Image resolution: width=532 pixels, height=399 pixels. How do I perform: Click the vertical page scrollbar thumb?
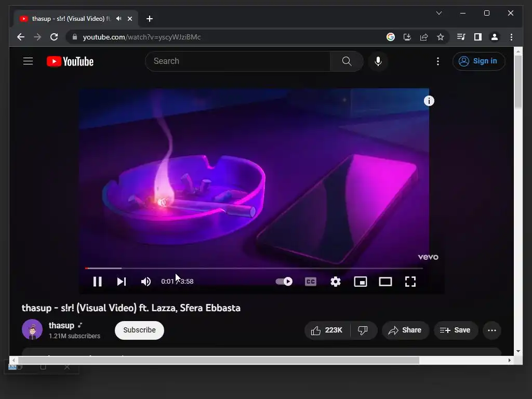click(518, 82)
